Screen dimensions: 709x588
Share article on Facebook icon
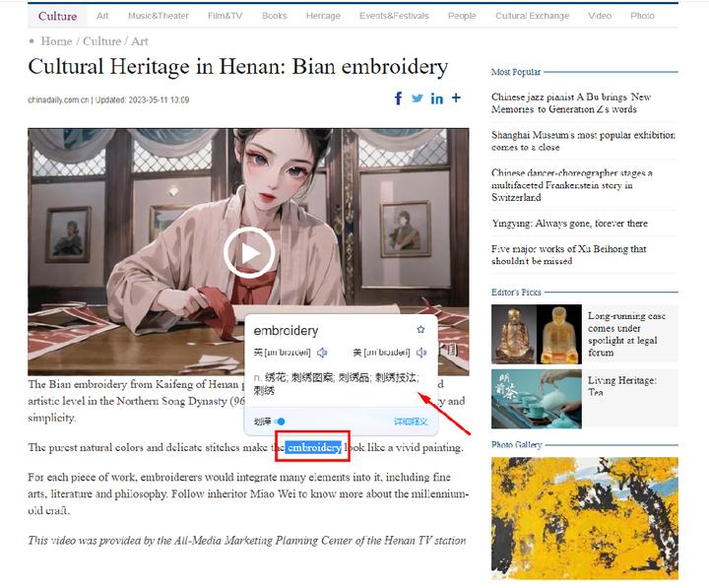[x=398, y=98]
